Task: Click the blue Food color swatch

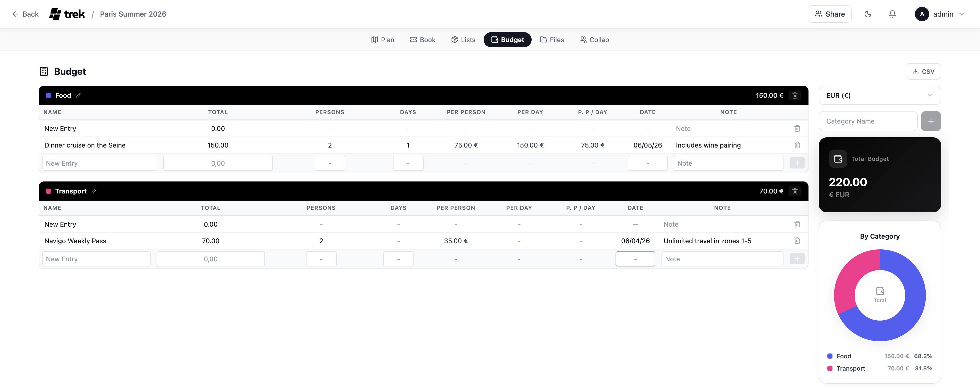Action: click(x=48, y=95)
